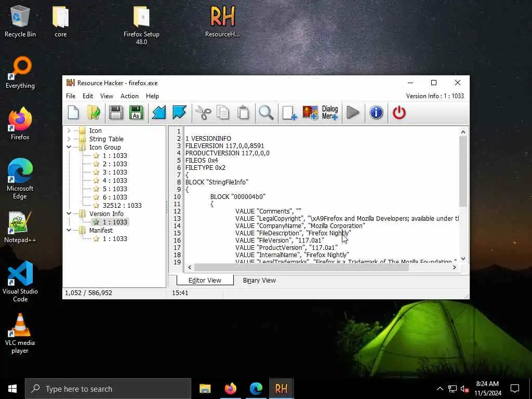Launch Notepad++ from the desktop
The image size is (532, 399).
click(20, 228)
